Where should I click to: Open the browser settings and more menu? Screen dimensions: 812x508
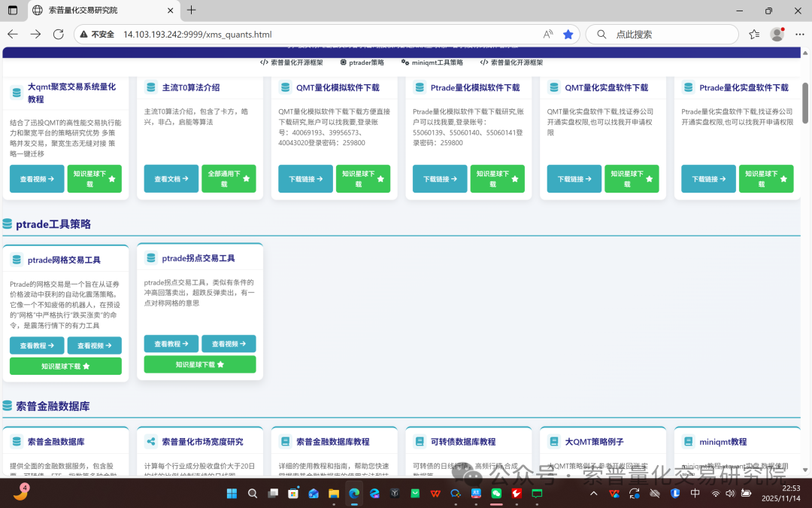point(799,34)
